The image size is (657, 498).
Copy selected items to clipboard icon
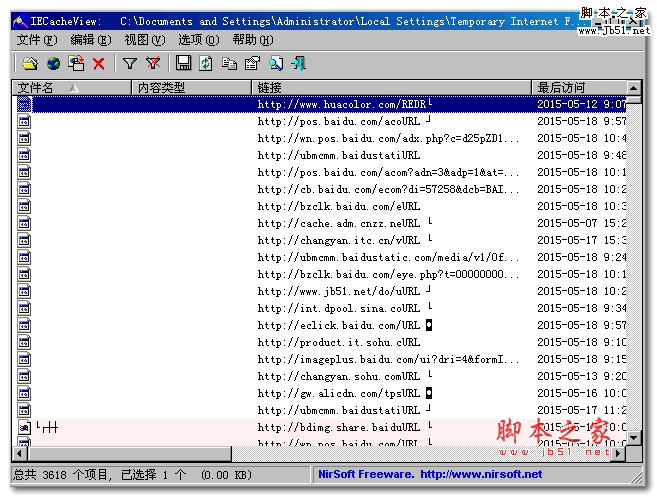[229, 64]
